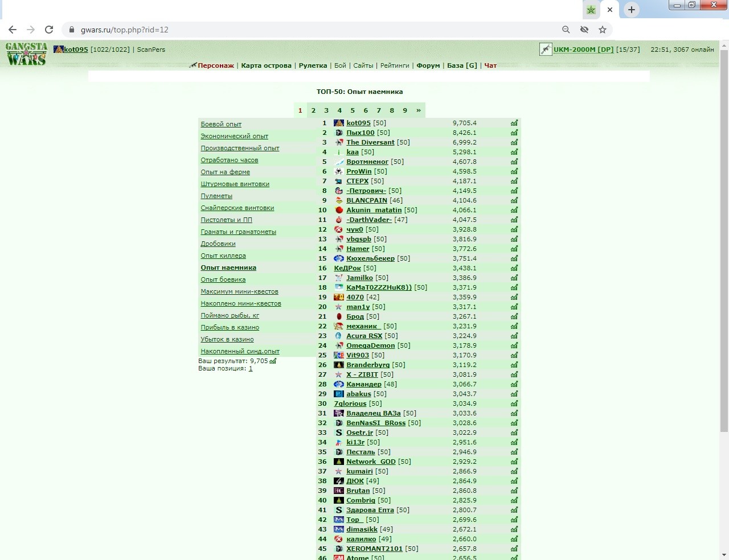Open player profile Вротмненог
The height and width of the screenshot is (560, 729).
click(367, 162)
